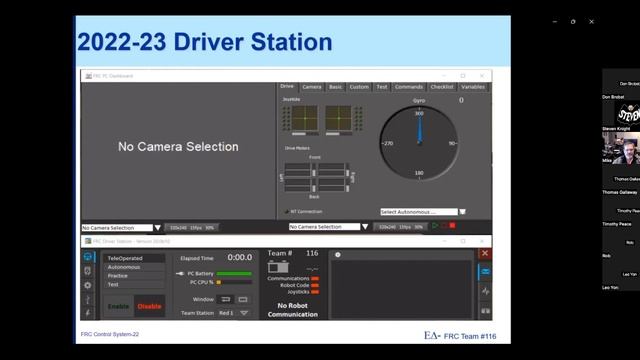Click the NT Connection indicator

287,211
